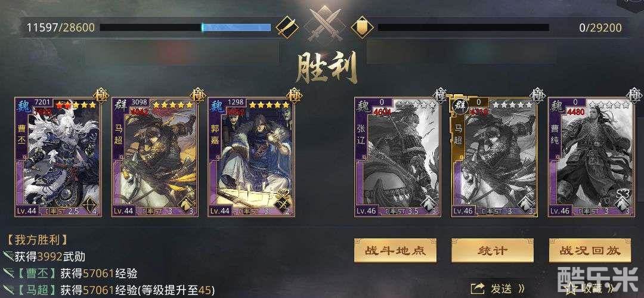
Task: Click the defender shield diamond icon
Action: 363,27
